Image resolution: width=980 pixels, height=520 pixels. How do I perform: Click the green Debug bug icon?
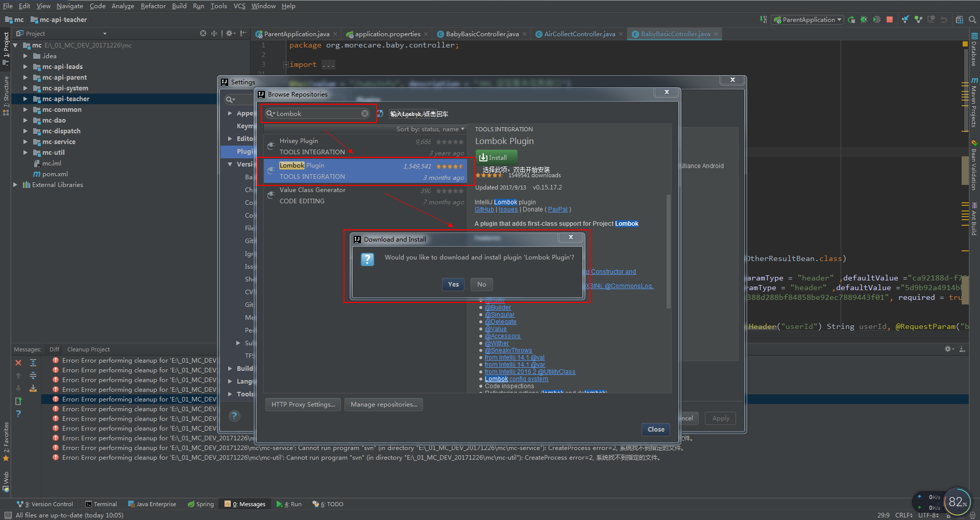coord(864,19)
